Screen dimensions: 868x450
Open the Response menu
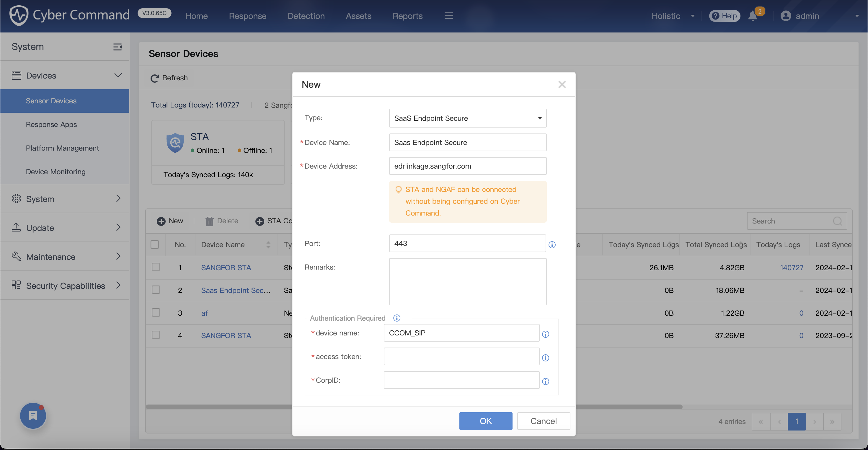[x=247, y=16]
